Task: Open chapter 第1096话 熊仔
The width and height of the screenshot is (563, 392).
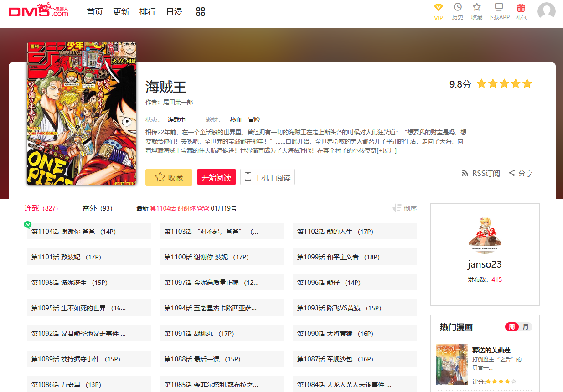Action: tap(355, 282)
